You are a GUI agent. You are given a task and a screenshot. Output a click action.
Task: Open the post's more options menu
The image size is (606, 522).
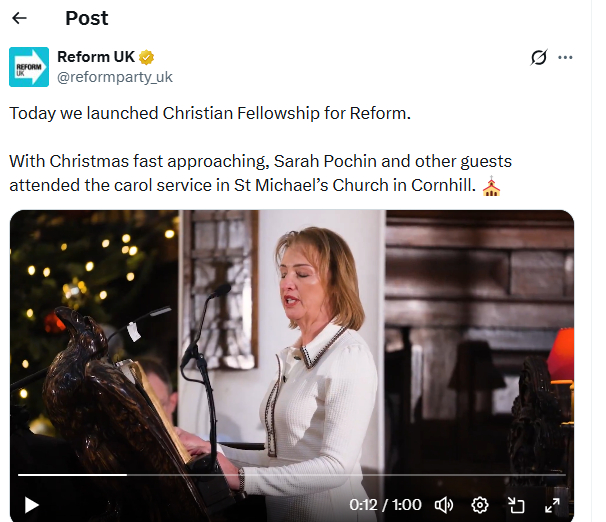[x=566, y=57]
